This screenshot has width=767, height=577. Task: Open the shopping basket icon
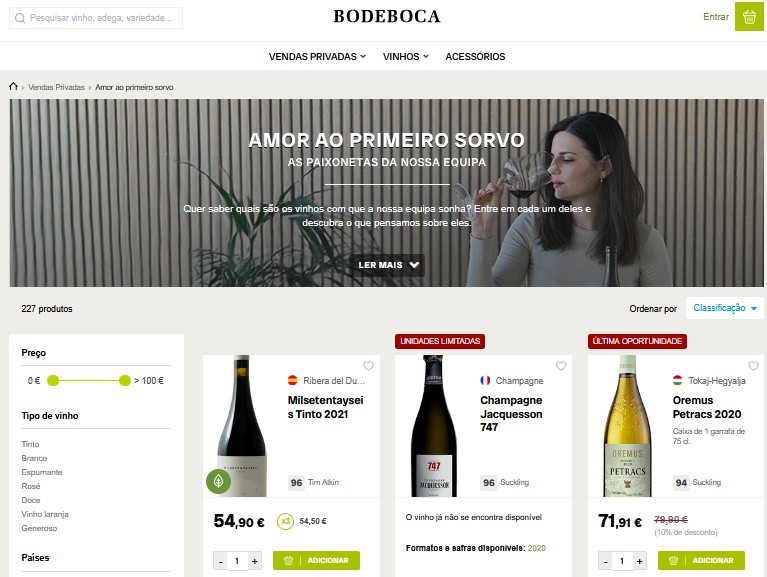point(749,17)
